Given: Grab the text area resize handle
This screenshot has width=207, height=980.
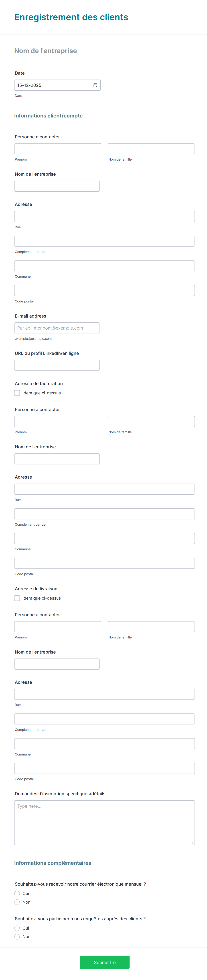Looking at the screenshot, I should (193, 842).
